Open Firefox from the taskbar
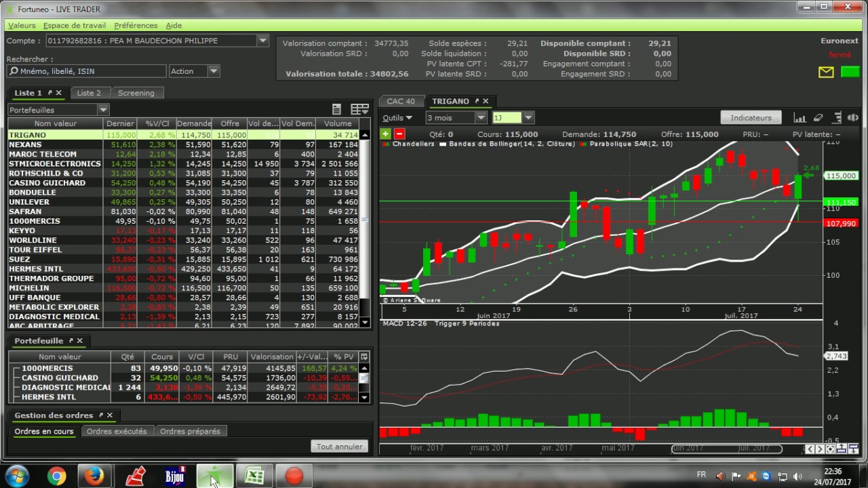The image size is (868, 488). [94, 476]
